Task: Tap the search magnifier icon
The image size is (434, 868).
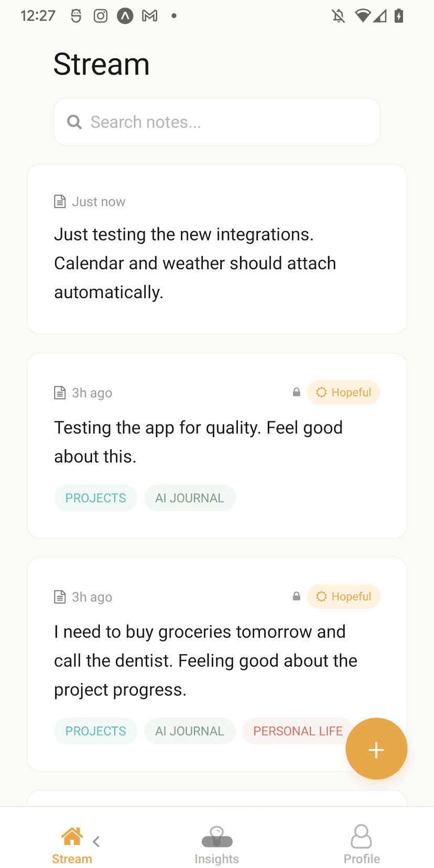Action: tap(74, 122)
